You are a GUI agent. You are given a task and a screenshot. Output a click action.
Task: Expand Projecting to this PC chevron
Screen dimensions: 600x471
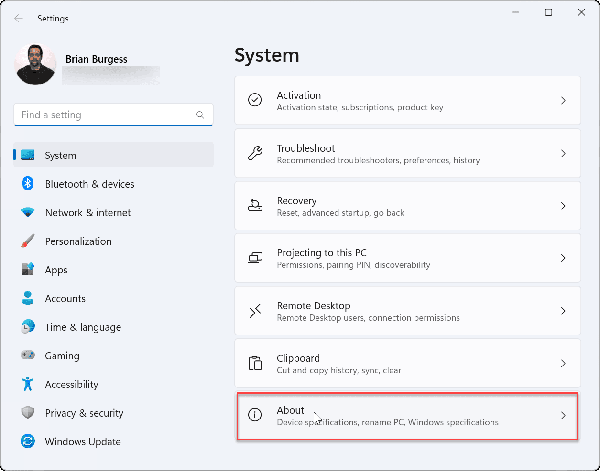pyautogui.click(x=563, y=258)
